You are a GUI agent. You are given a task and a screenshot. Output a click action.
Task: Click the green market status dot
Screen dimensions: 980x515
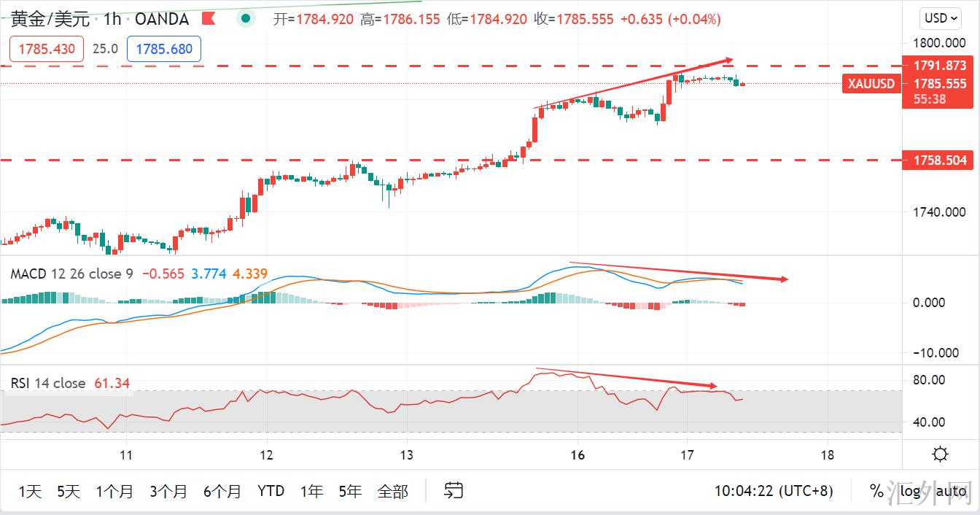pyautogui.click(x=247, y=18)
